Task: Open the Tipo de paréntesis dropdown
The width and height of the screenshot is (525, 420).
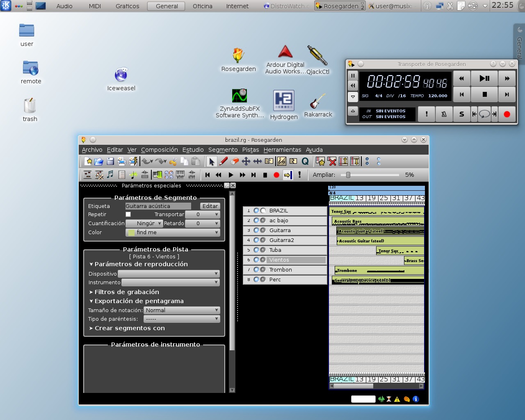Action: (x=182, y=319)
